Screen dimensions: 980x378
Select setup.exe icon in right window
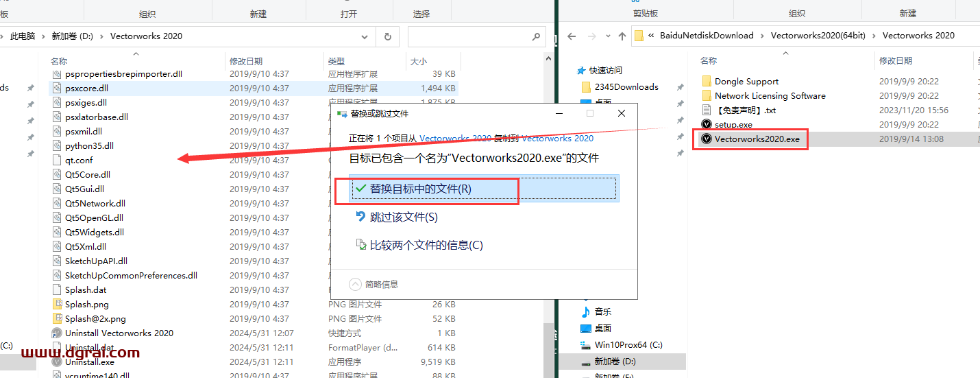(x=707, y=124)
